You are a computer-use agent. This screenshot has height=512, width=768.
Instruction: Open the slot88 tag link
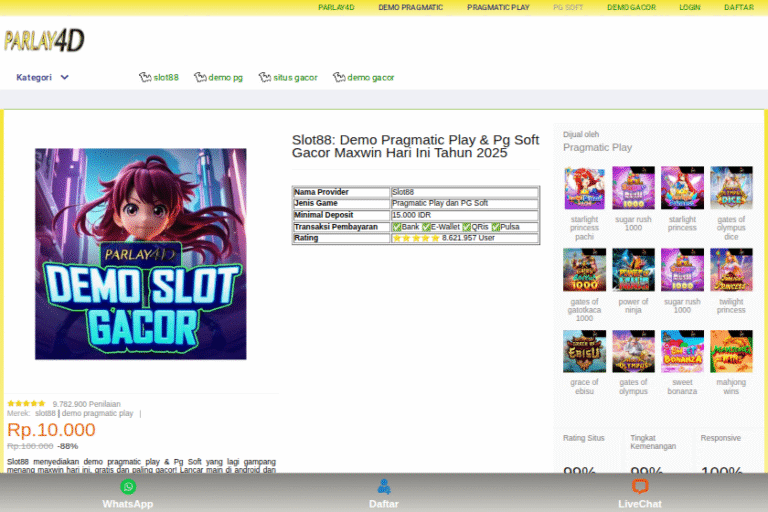click(159, 77)
